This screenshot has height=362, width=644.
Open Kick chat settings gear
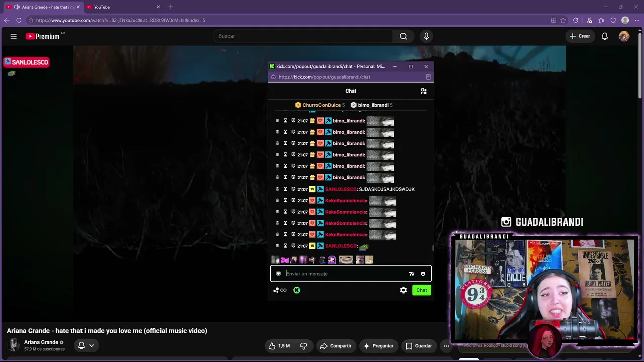click(x=404, y=290)
